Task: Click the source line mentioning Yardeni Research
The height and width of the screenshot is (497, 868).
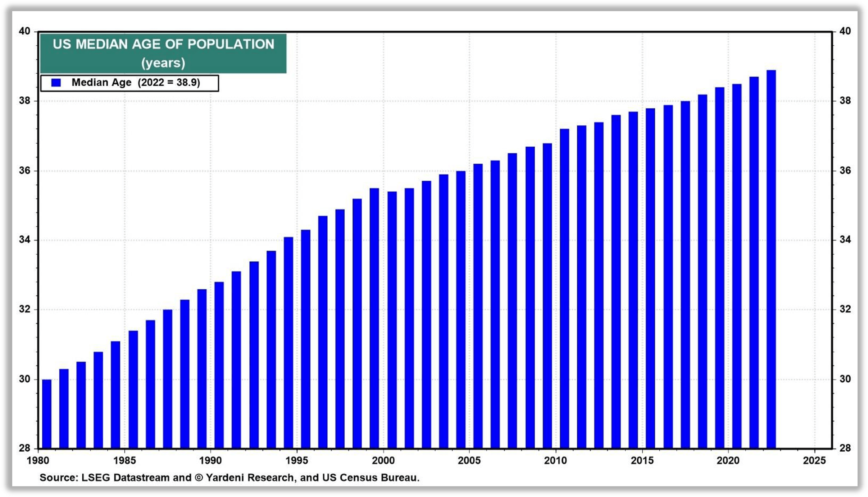Action: tap(230, 478)
